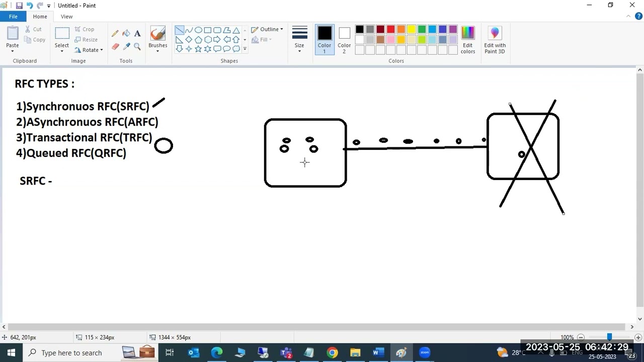644x362 pixels.
Task: Open Edit with Paint 3D
Action: [x=495, y=40]
